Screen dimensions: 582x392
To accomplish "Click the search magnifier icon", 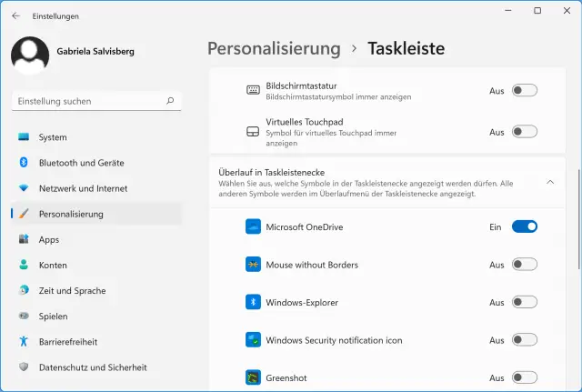I will pos(171,102).
